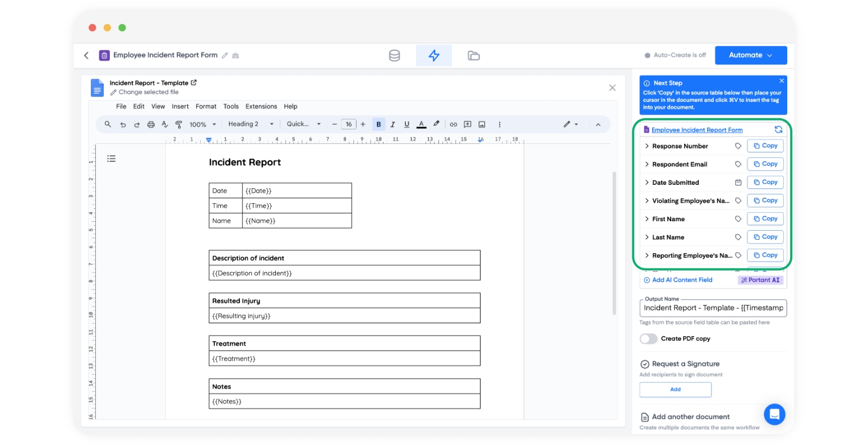The height and width of the screenshot is (447, 868).
Task: Click the print icon in toolbar
Action: pos(151,124)
